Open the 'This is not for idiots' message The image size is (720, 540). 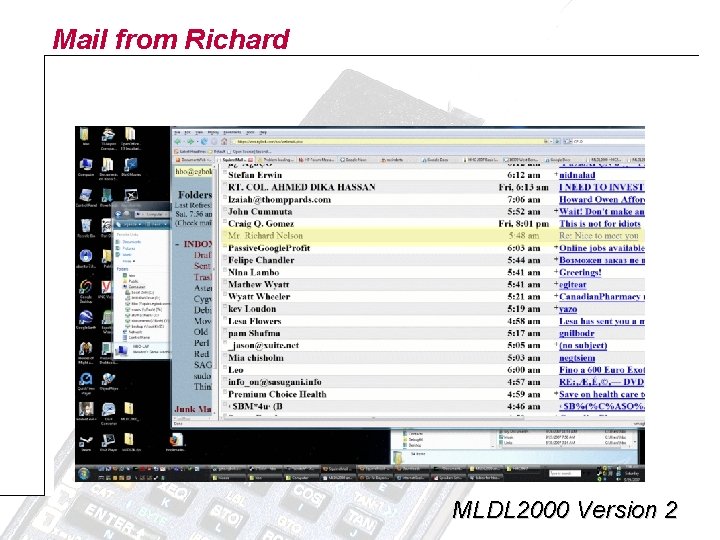click(600, 224)
